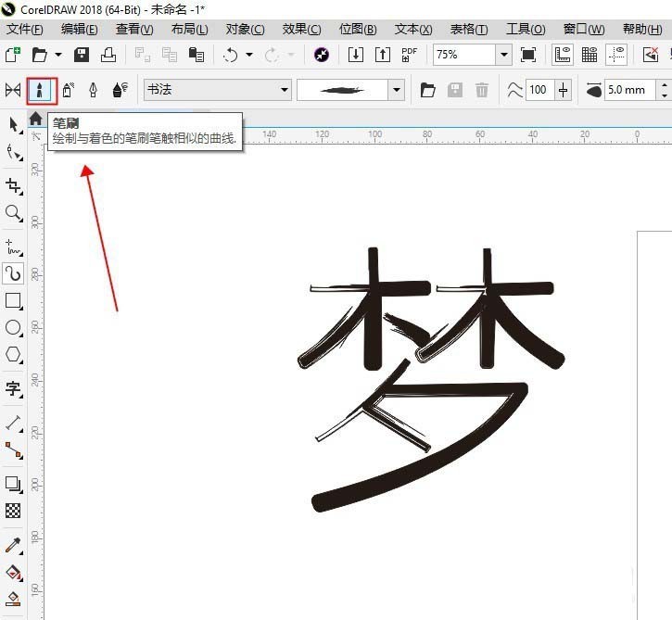Select the Crop tool
This screenshot has height=620, width=672.
tap(13, 185)
